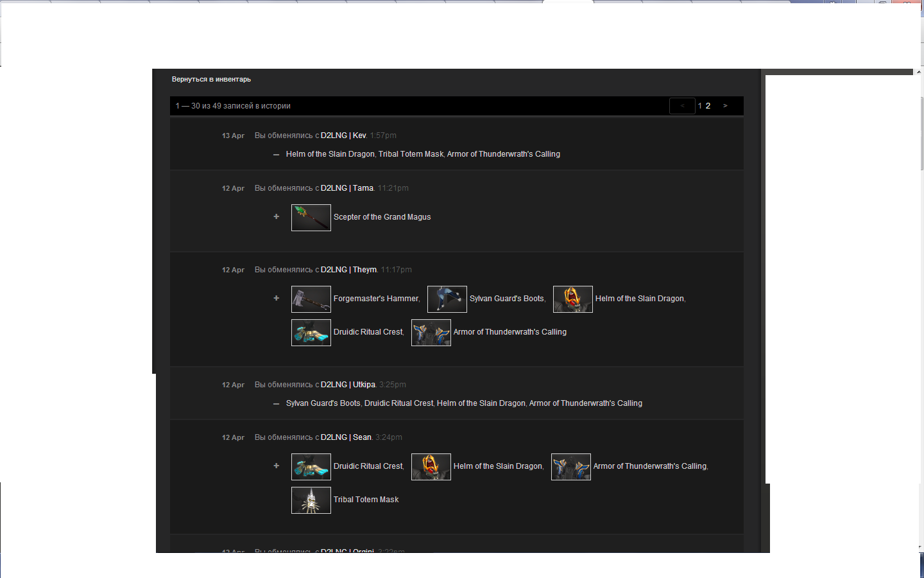Screen dimensions: 924x578
Task: Click the 13 Apr date label
Action: point(233,136)
